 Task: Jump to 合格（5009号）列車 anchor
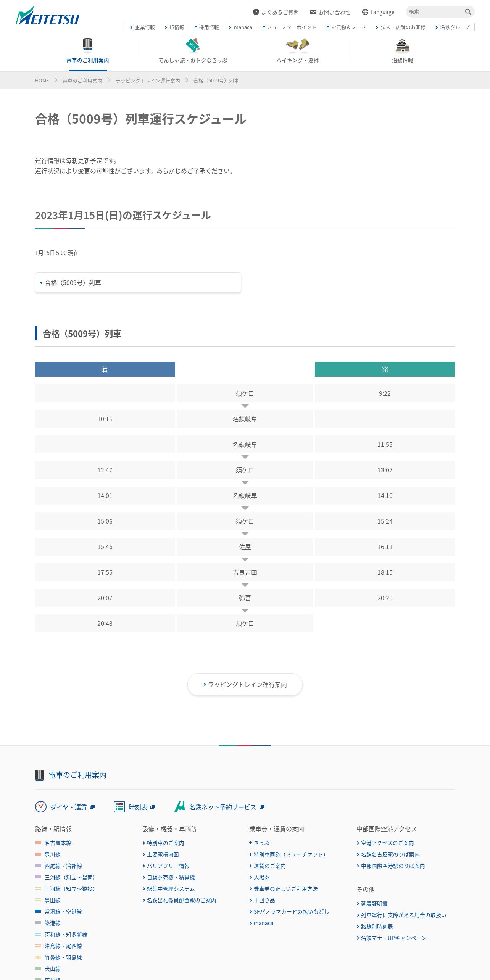tap(138, 283)
